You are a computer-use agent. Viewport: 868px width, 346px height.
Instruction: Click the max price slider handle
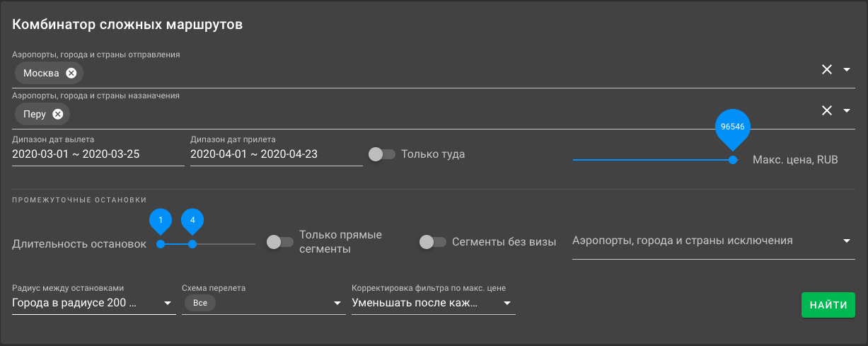tap(733, 160)
